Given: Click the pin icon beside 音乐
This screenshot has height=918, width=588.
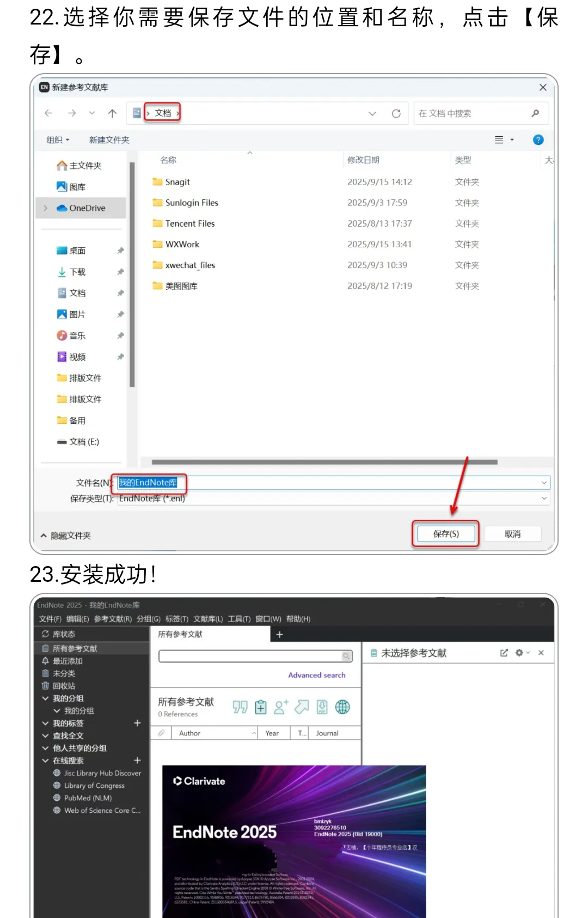Looking at the screenshot, I should pyautogui.click(x=120, y=336).
